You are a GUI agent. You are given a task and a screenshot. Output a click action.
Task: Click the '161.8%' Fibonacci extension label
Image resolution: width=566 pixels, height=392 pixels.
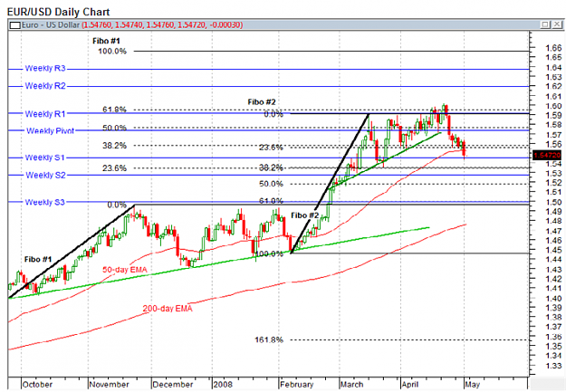point(269,339)
